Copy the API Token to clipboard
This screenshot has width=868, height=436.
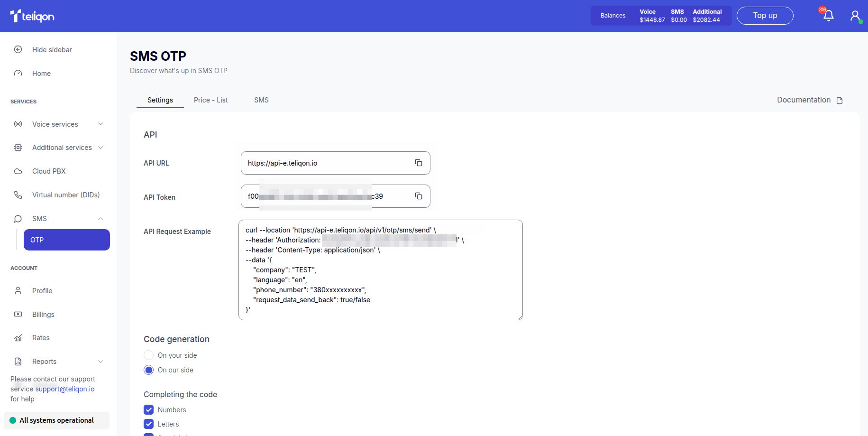click(419, 196)
